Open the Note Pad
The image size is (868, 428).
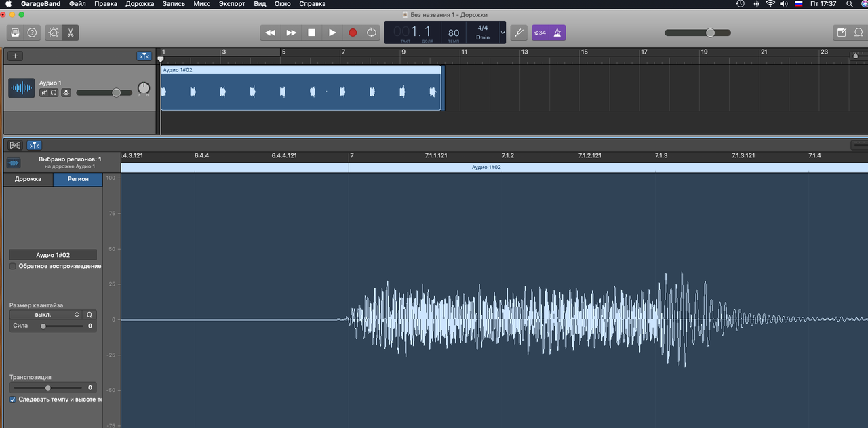pos(842,33)
